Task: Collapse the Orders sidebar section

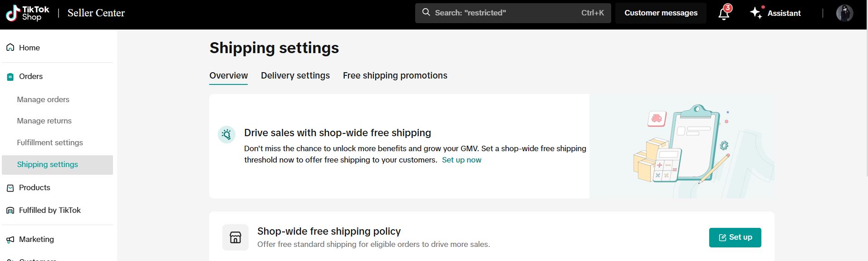Action: [x=31, y=77]
